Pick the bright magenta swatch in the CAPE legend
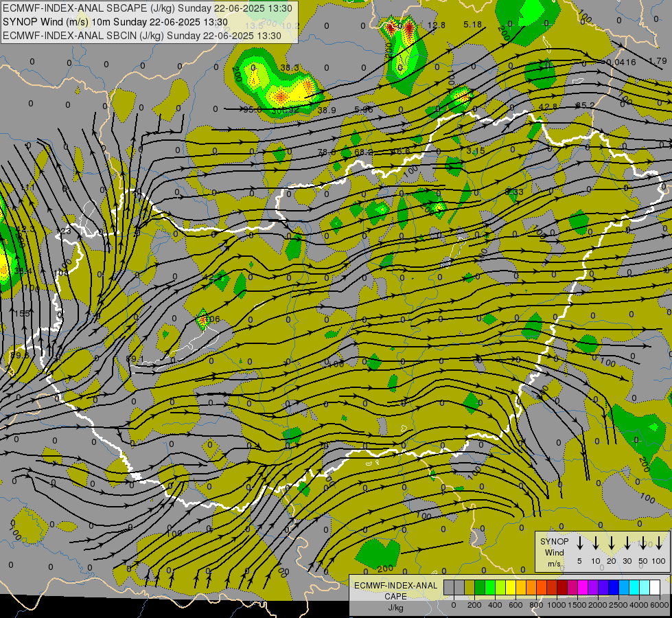Image resolution: width=672 pixels, height=618 pixels. (x=583, y=587)
